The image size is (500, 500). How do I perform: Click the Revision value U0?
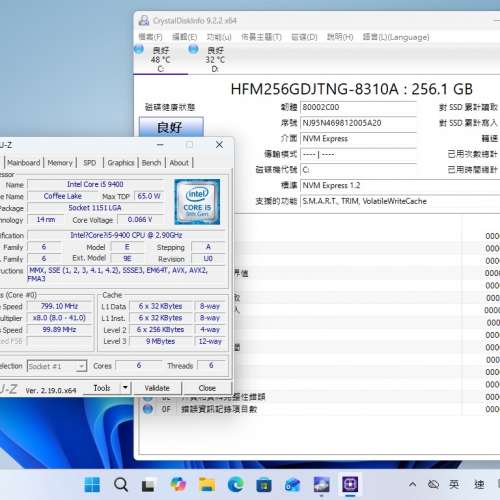tap(208, 259)
